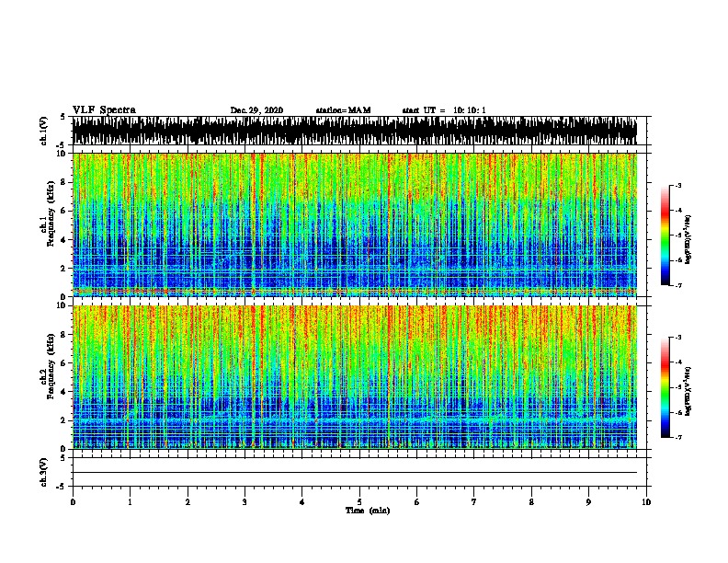Click the 4 tick on the Time axis
The image size is (728, 563).
click(302, 502)
